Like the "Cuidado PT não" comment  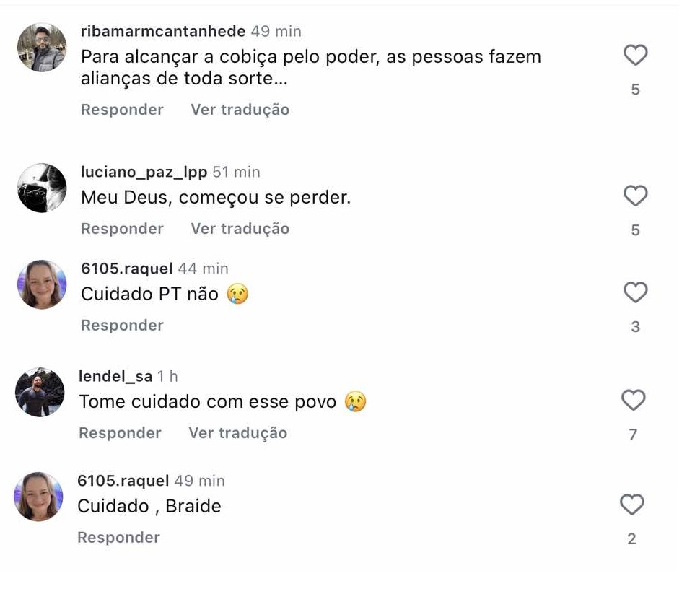tap(635, 292)
